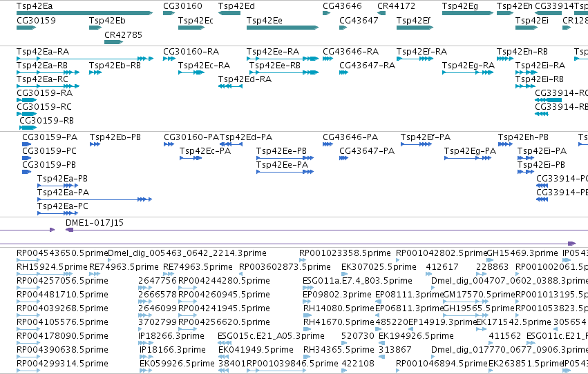Select the Tsp42Ei-RA transcript
The height and width of the screenshot is (374, 588).
[526, 72]
